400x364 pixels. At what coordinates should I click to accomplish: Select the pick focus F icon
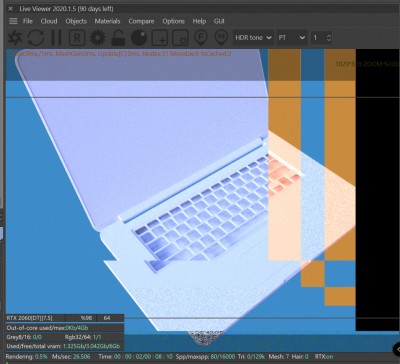click(x=201, y=38)
